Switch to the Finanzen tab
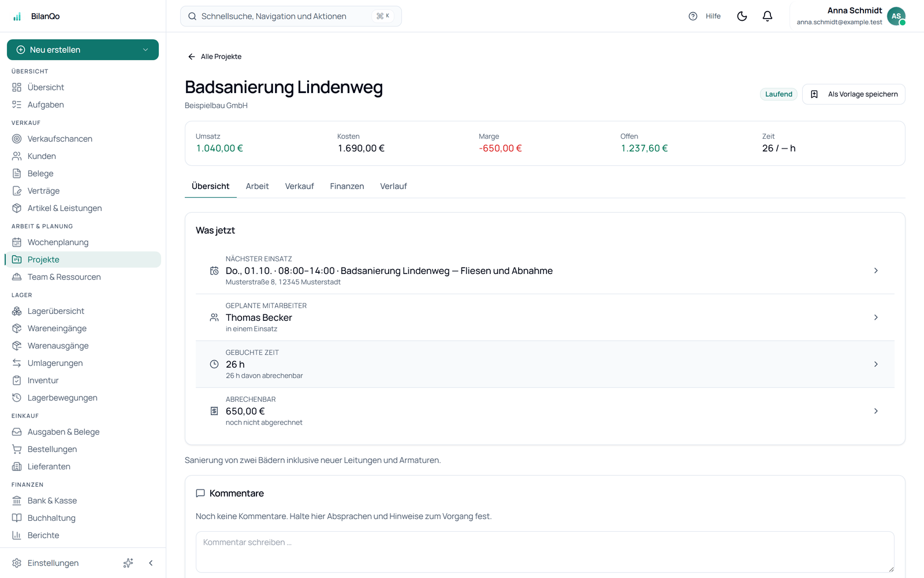Screen dimensions: 924x578 [347, 186]
